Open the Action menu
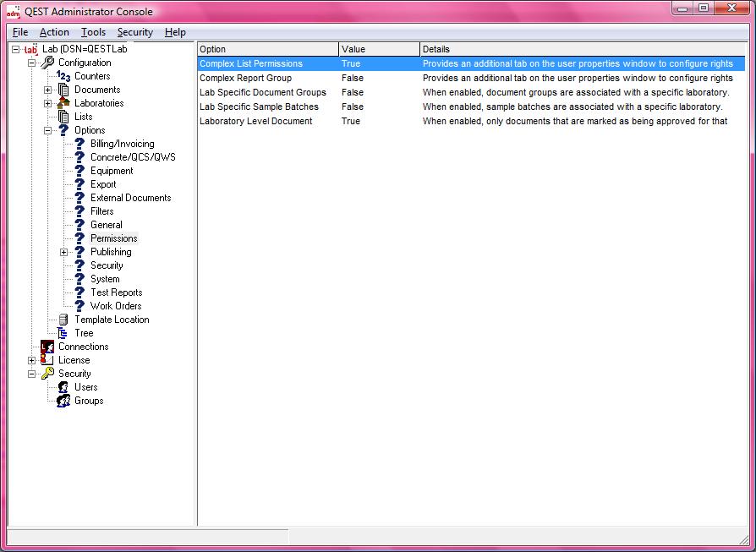756x552 pixels. (54, 32)
